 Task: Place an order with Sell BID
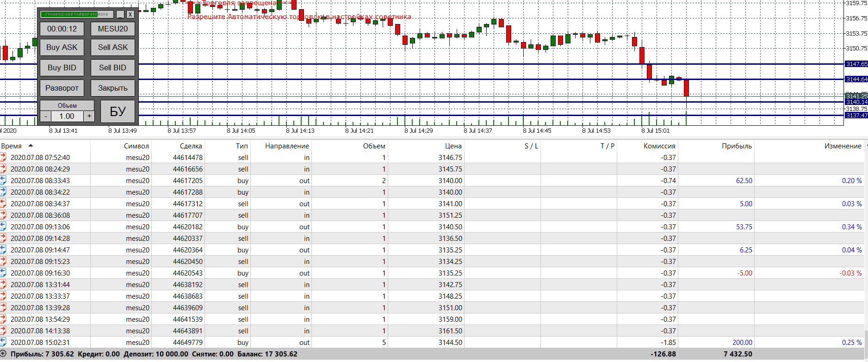[113, 67]
